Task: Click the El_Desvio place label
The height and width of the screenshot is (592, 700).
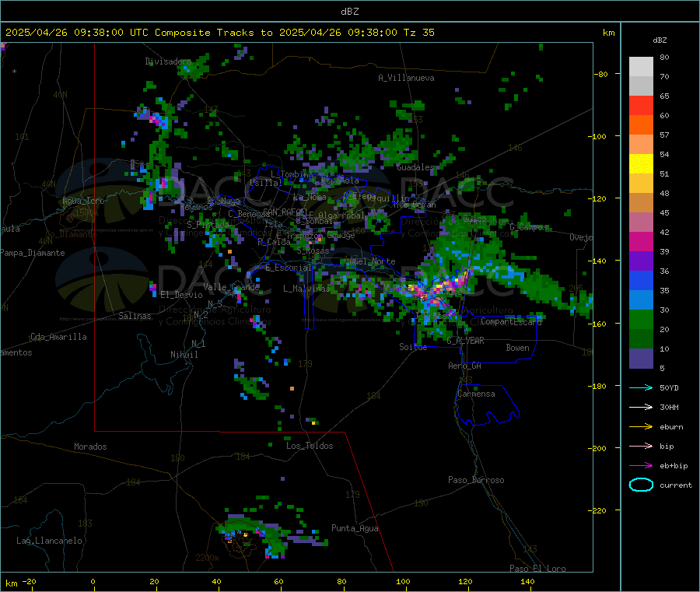Action: coord(181,295)
